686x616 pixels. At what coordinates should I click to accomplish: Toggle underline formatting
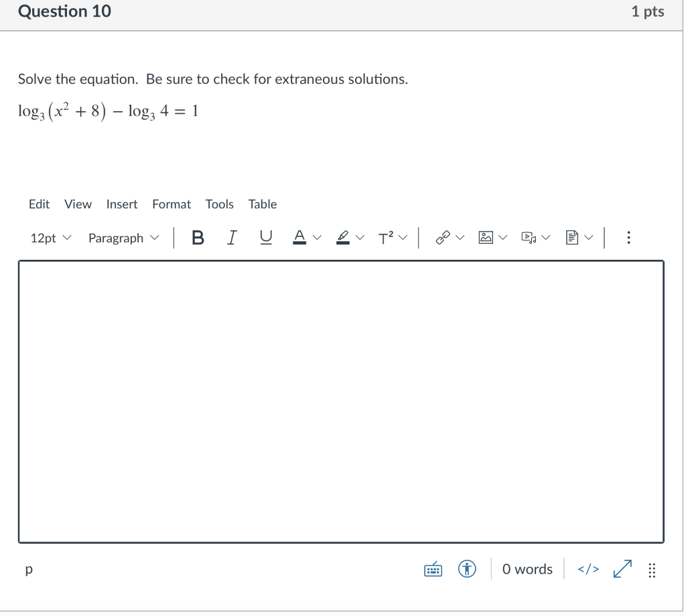pos(265,237)
